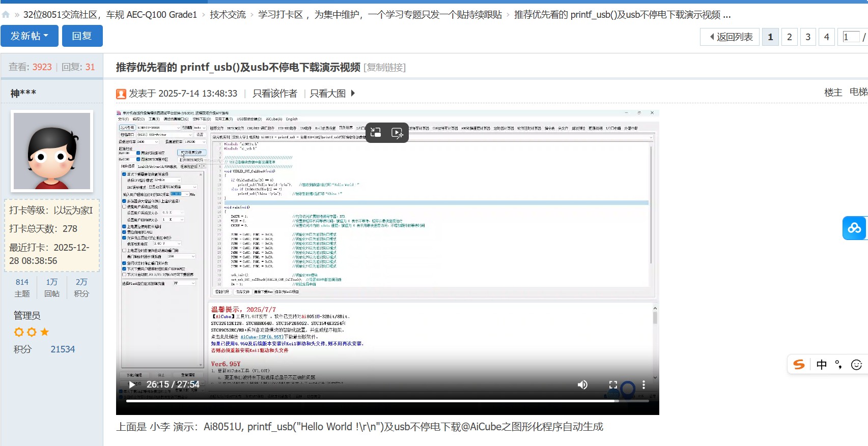Mute the video volume
The image size is (868, 446).
pos(582,385)
